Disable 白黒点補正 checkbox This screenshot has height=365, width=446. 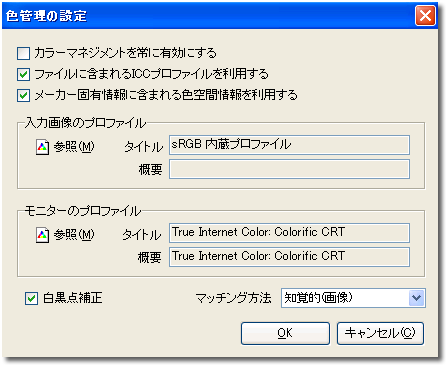click(31, 298)
